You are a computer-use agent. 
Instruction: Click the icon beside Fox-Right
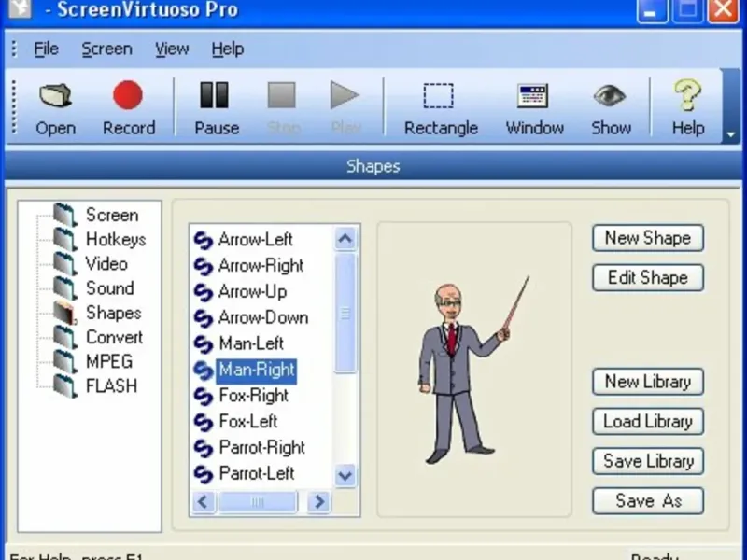tap(204, 396)
